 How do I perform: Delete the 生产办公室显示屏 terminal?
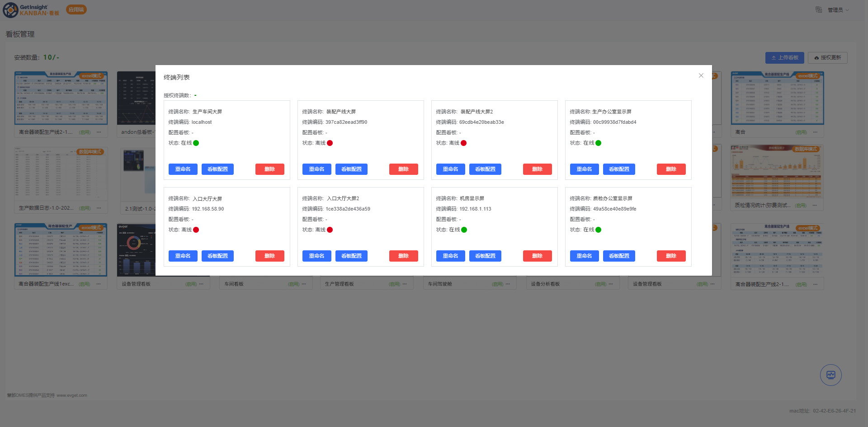tap(671, 169)
